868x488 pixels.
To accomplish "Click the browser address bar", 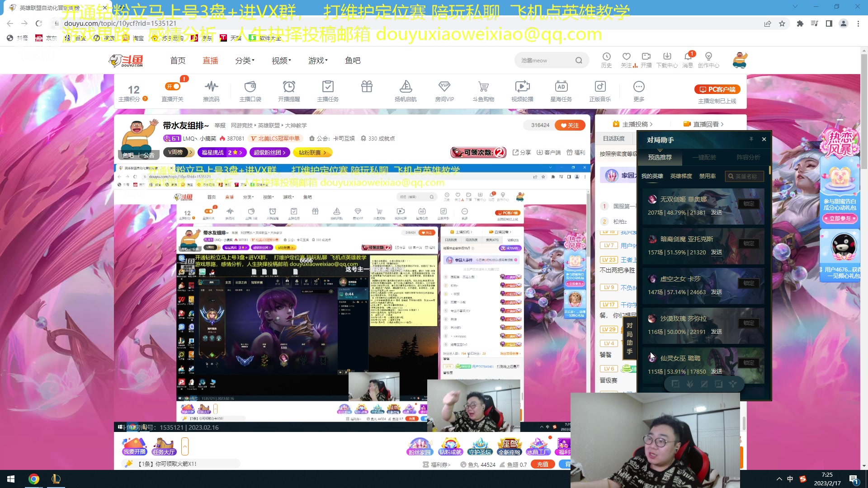I will pos(407,23).
